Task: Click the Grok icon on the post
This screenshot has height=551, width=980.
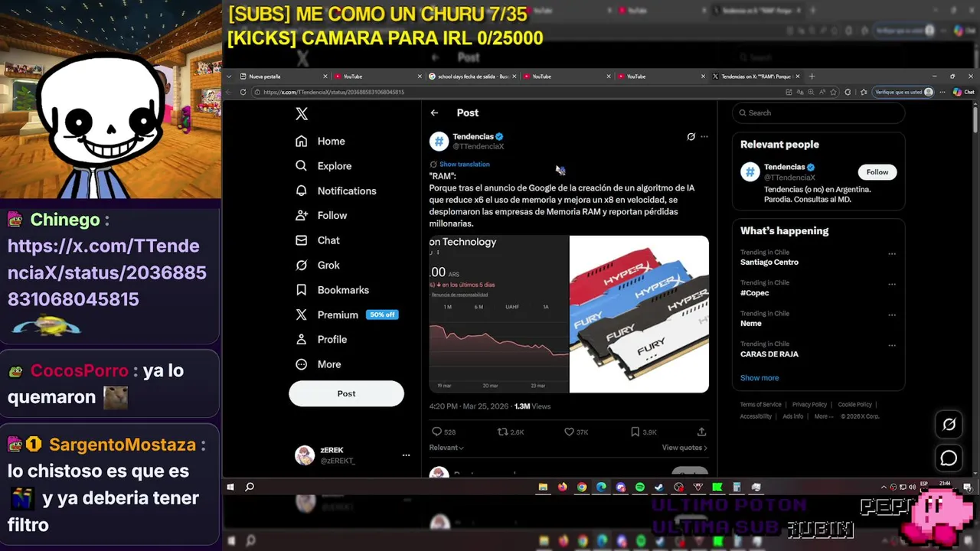Action: [x=691, y=137]
